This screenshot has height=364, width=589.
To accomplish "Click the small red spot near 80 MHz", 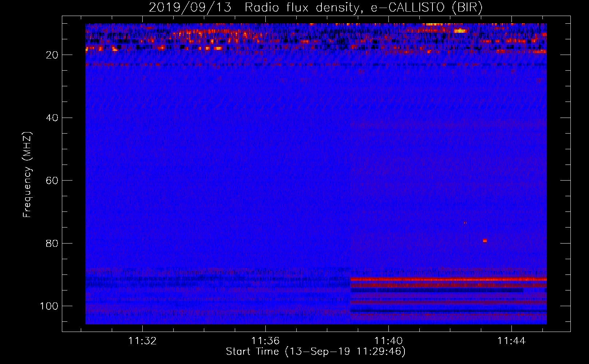I will click(485, 240).
